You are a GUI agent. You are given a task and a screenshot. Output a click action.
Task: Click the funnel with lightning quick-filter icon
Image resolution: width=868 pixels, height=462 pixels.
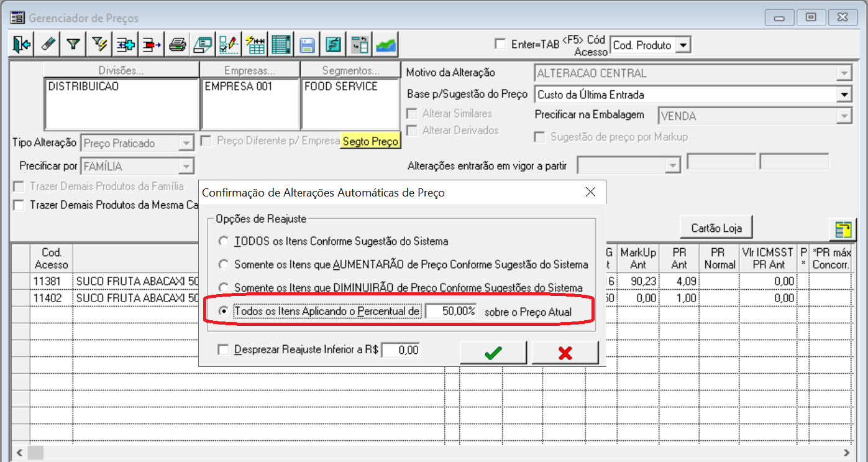[x=99, y=45]
